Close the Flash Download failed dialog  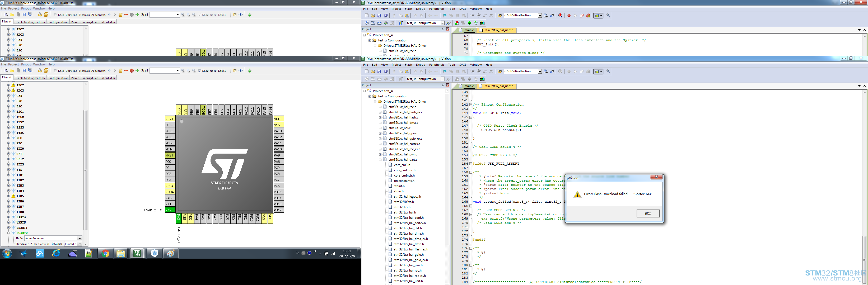click(656, 177)
